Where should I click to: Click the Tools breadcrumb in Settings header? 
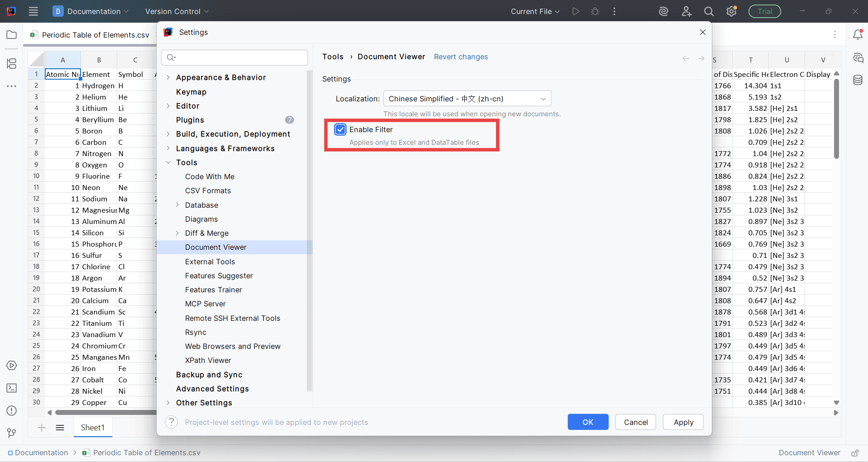(333, 57)
